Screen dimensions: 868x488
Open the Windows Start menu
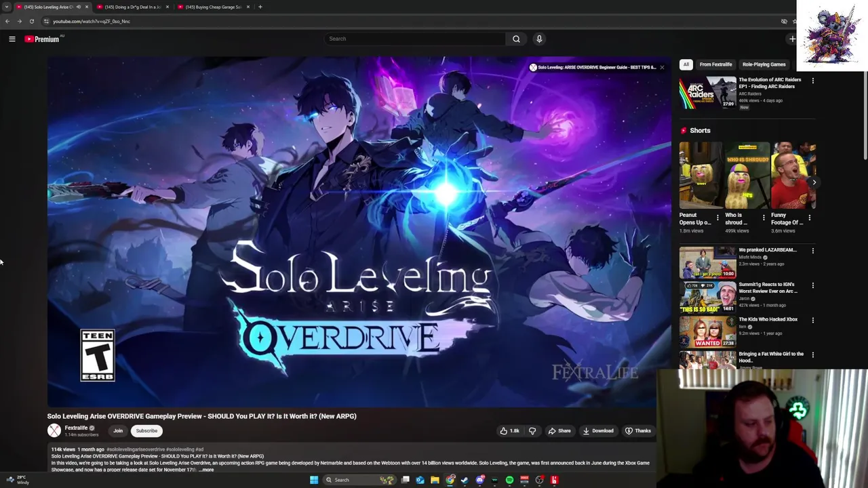coord(314,480)
